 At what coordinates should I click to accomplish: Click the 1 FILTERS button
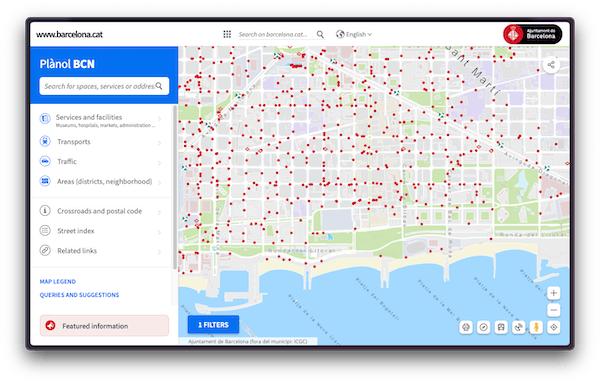(213, 325)
